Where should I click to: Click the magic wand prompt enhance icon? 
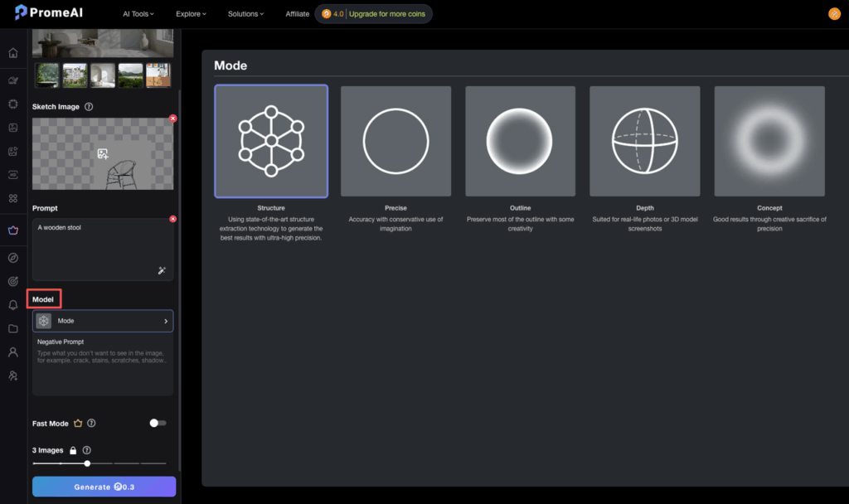162,270
